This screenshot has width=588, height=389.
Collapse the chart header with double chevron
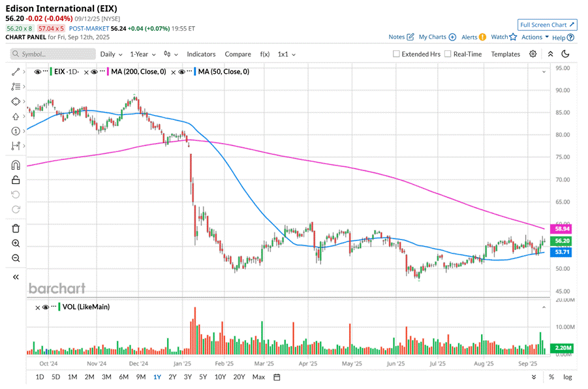point(551,54)
